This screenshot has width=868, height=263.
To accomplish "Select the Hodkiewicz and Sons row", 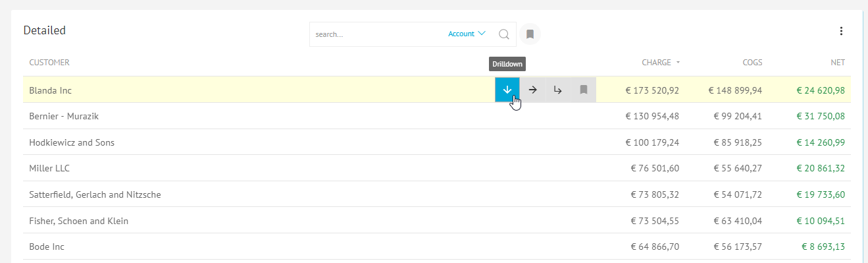I will coord(436,142).
